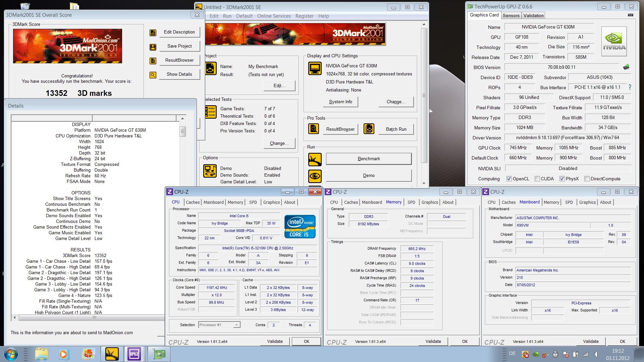Click OK in the Memory CPU-Z window
Image resolution: width=644 pixels, height=362 pixels.
[465, 341]
